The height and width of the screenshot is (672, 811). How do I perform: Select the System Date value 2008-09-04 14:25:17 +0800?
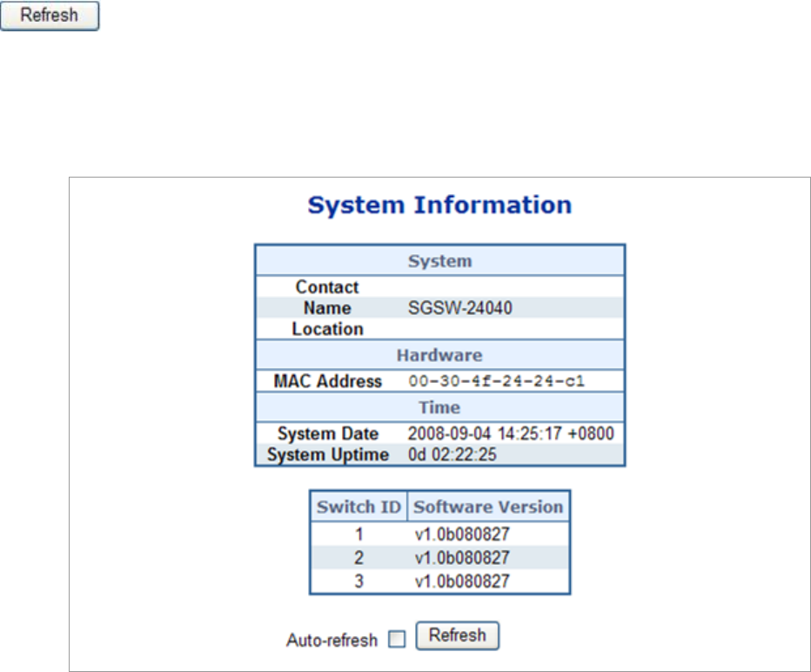(511, 433)
